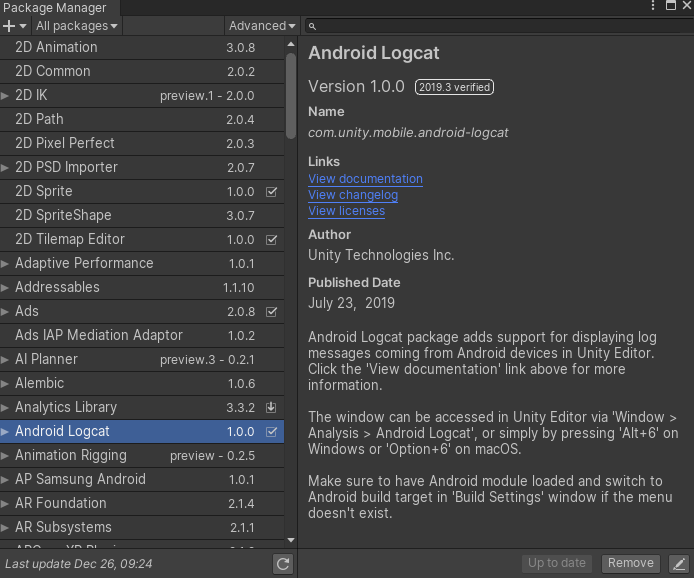The width and height of the screenshot is (694, 578).
Task: Click the package search field
Action: click(x=498, y=26)
